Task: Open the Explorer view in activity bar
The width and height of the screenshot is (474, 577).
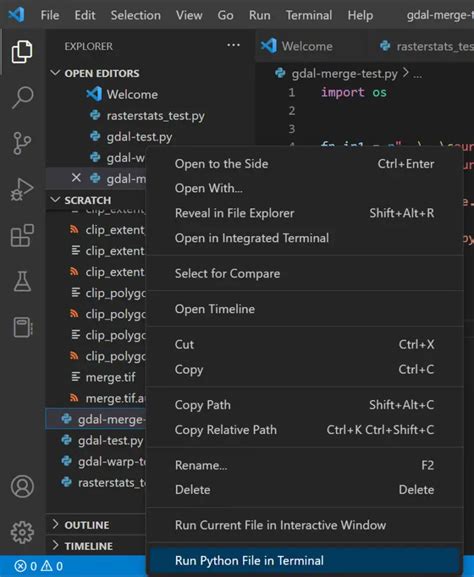Action: 22,52
